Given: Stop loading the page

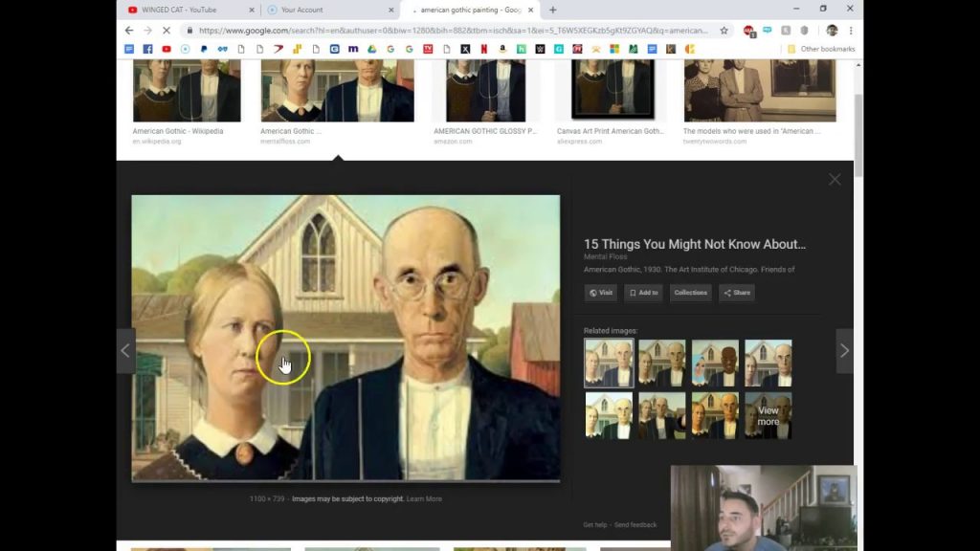Looking at the screenshot, I should pos(167,30).
